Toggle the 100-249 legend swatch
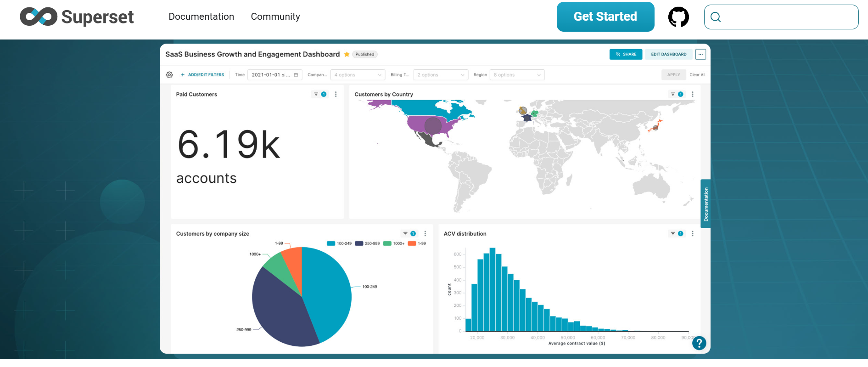868x367 pixels. pos(331,243)
